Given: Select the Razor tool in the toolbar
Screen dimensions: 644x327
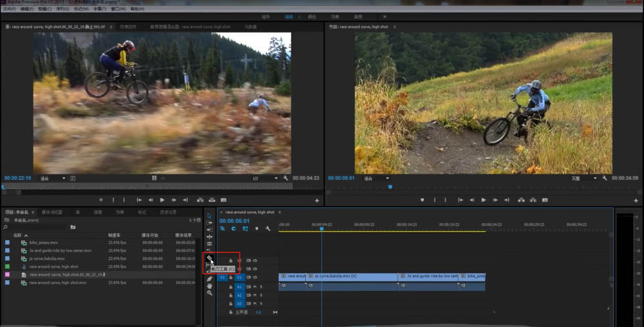Looking at the screenshot, I should click(209, 257).
